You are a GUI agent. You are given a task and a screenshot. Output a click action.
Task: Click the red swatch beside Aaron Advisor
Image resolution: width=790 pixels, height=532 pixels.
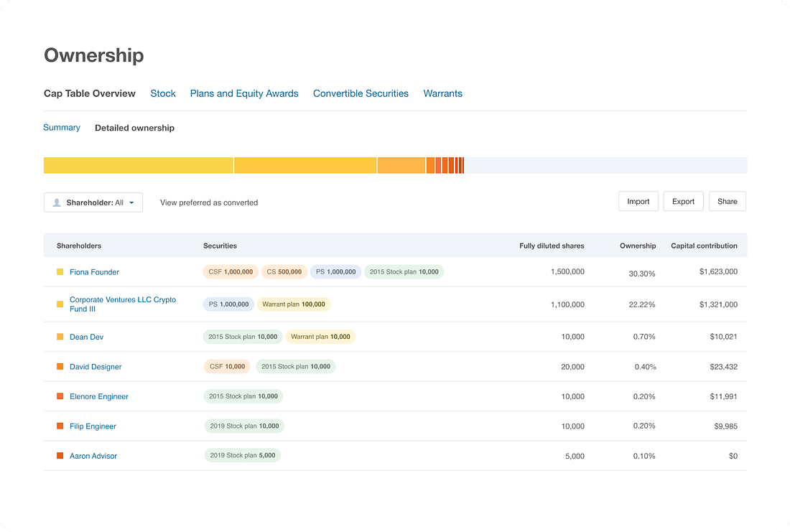point(60,456)
